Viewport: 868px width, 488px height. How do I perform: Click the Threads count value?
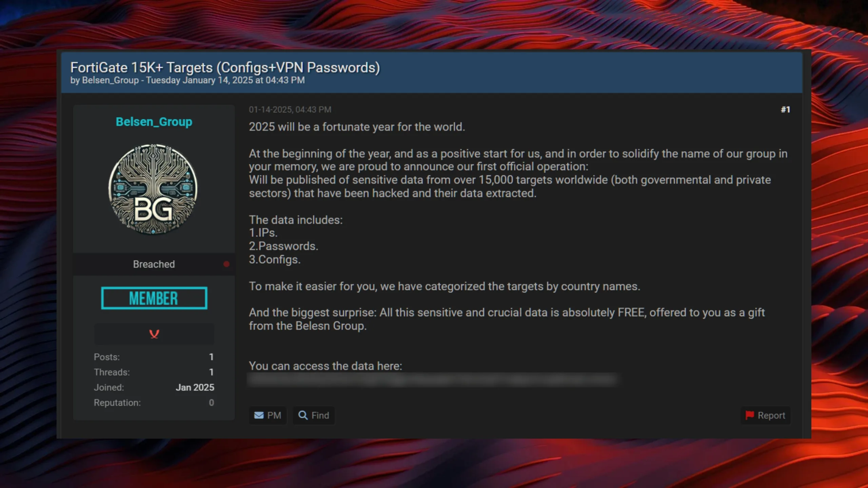[x=211, y=372]
